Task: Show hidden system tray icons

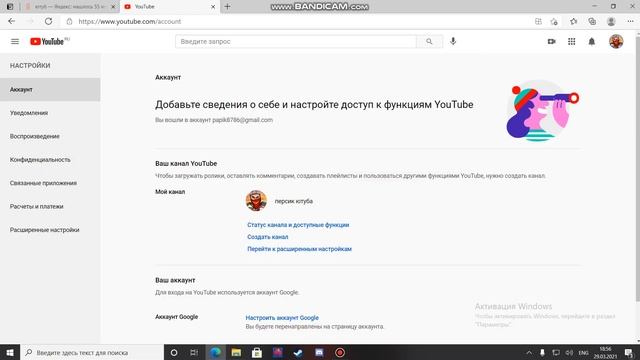Action: click(529, 352)
